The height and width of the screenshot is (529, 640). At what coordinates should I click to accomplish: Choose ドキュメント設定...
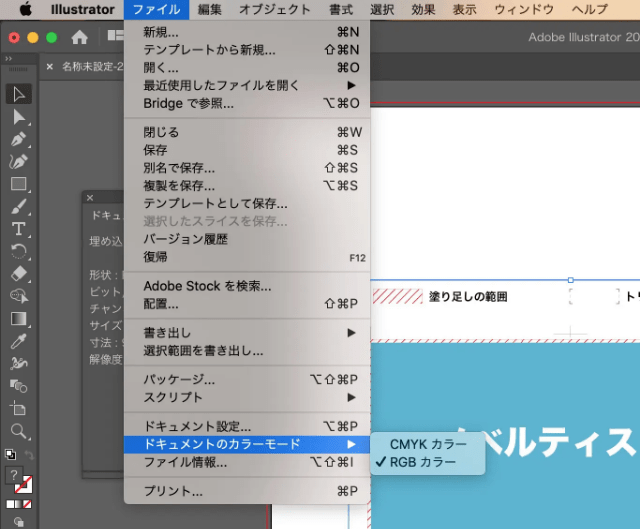coord(247,427)
